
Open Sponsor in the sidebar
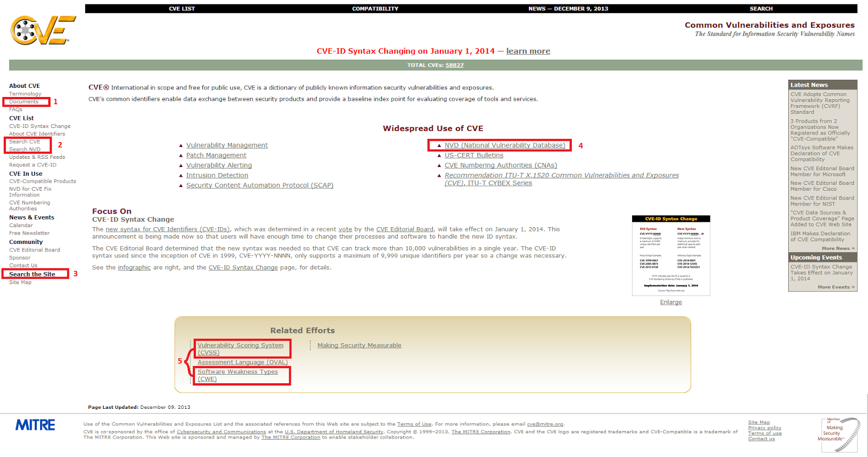pyautogui.click(x=20, y=258)
